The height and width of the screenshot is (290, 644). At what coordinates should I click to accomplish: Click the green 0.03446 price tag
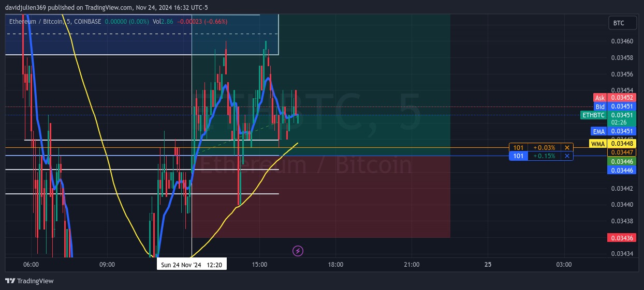[621, 161]
